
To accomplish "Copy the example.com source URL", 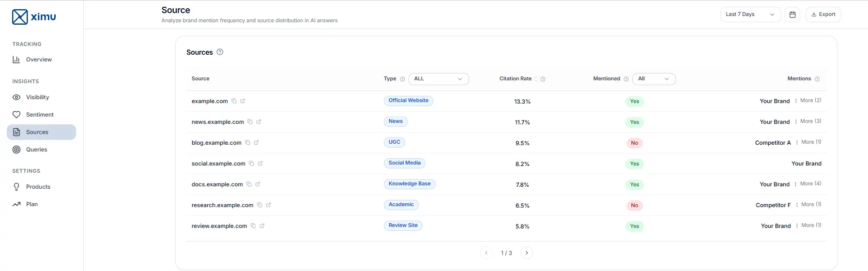I will (234, 101).
